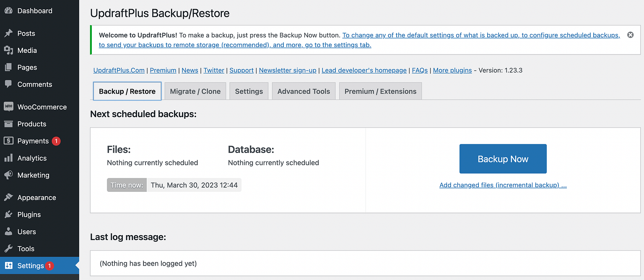Open Appearance settings
Screen dimensions: 644x280
coord(36,197)
